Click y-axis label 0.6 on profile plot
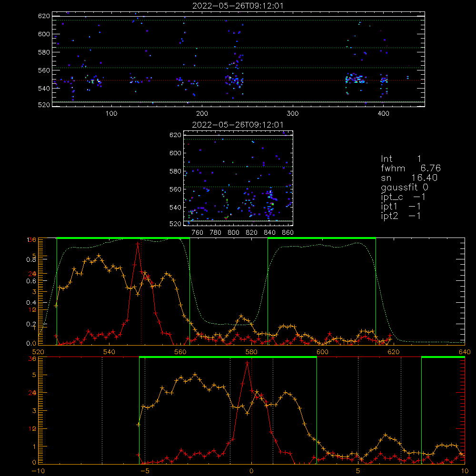 31,281
